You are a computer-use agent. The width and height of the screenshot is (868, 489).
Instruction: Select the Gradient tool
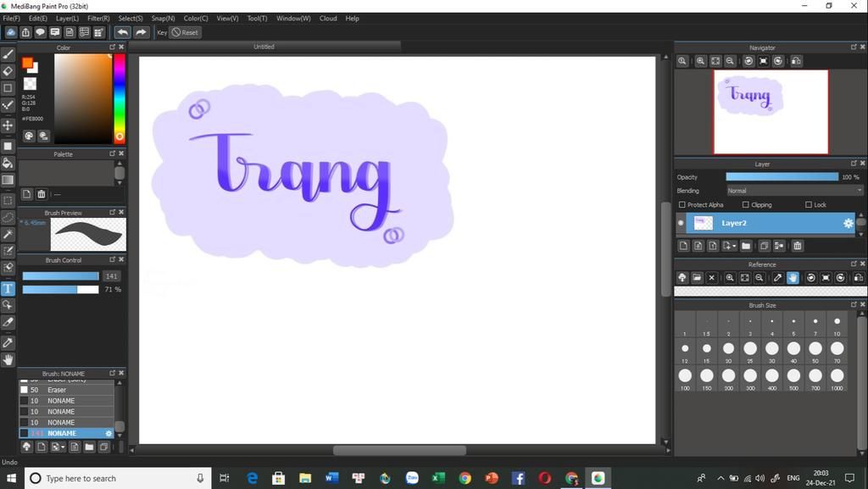coord(8,180)
